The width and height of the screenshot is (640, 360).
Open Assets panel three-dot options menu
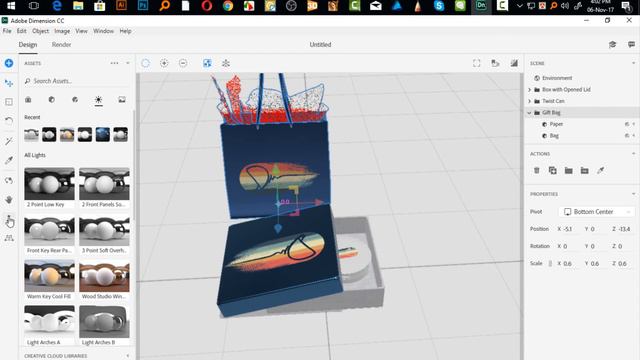(x=114, y=63)
